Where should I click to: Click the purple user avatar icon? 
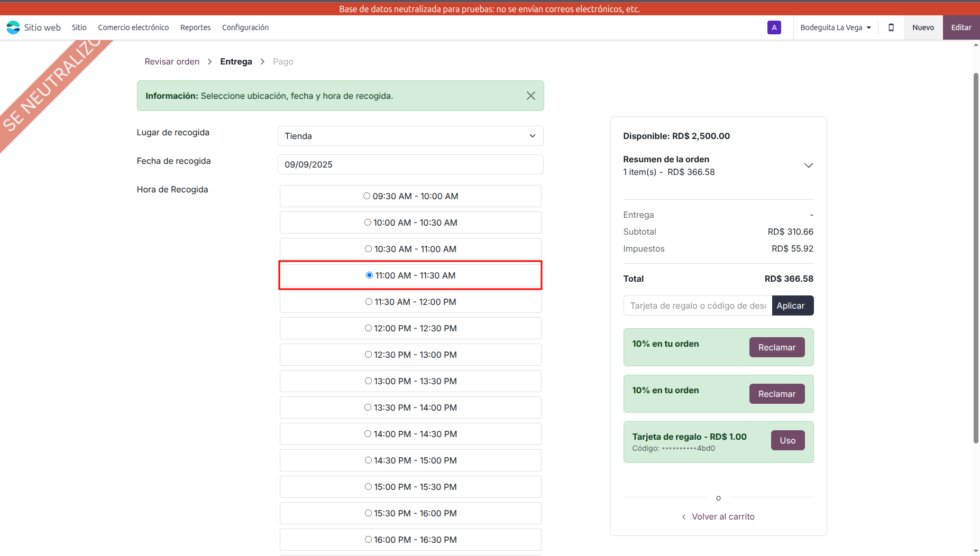point(774,27)
